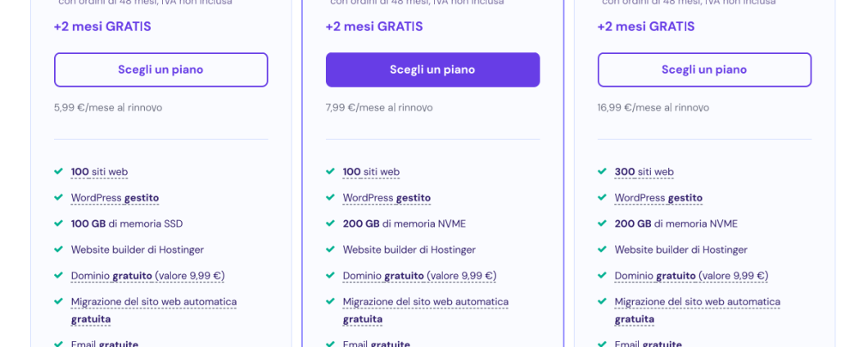
Task: Click the '5,99 €/mese al rinnovo' renewal text
Action: click(x=108, y=107)
